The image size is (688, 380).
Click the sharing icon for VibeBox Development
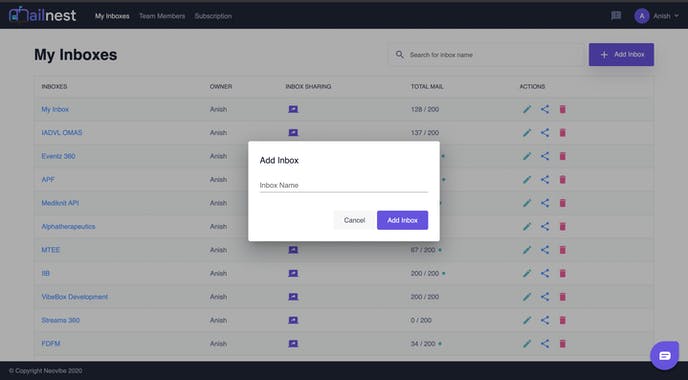click(x=293, y=297)
